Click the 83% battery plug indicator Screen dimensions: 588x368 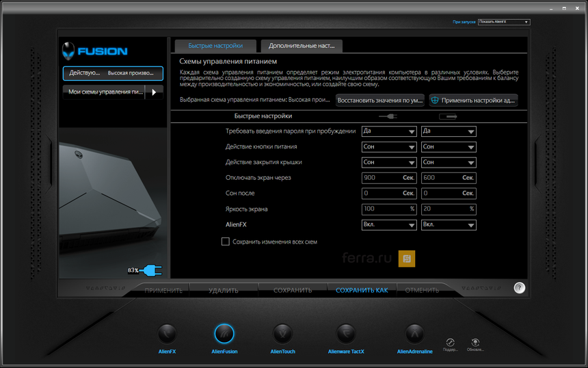pos(145,270)
